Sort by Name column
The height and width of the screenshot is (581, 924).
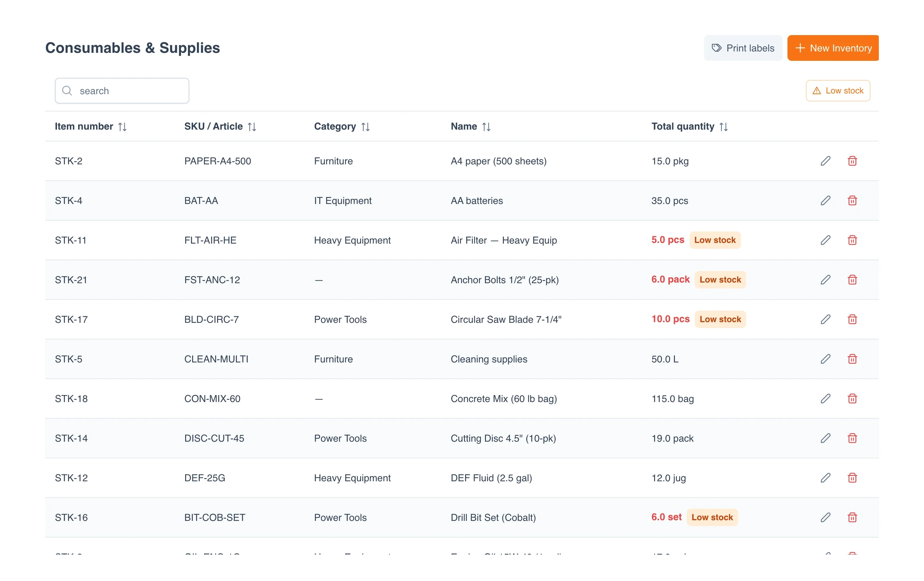point(486,126)
